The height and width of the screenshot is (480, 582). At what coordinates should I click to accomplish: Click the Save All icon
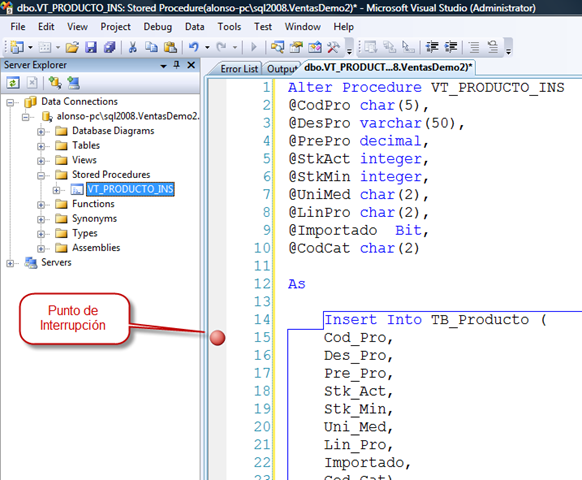pyautogui.click(x=109, y=47)
